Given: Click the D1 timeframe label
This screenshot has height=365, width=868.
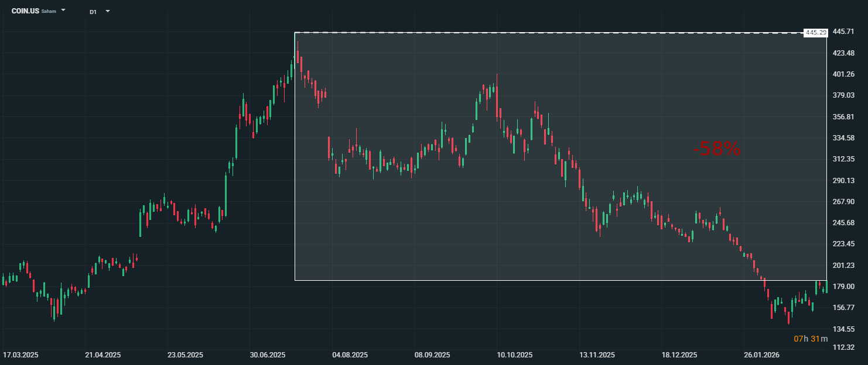Looking at the screenshot, I should pos(93,12).
